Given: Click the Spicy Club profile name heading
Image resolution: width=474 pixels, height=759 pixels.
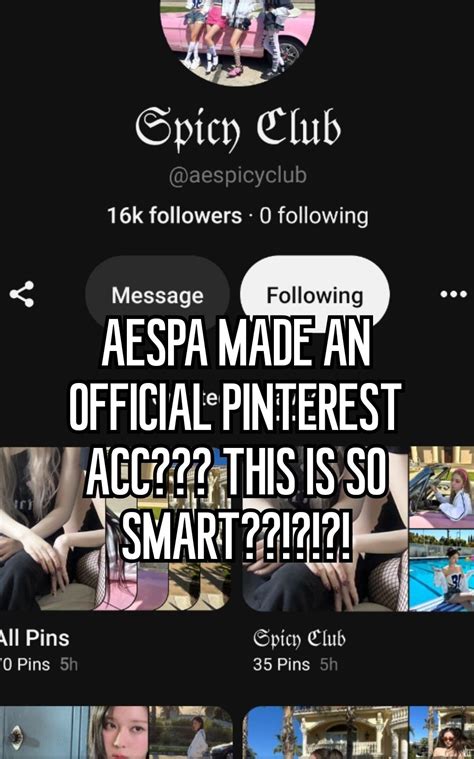Looking at the screenshot, I should pos(238,128).
